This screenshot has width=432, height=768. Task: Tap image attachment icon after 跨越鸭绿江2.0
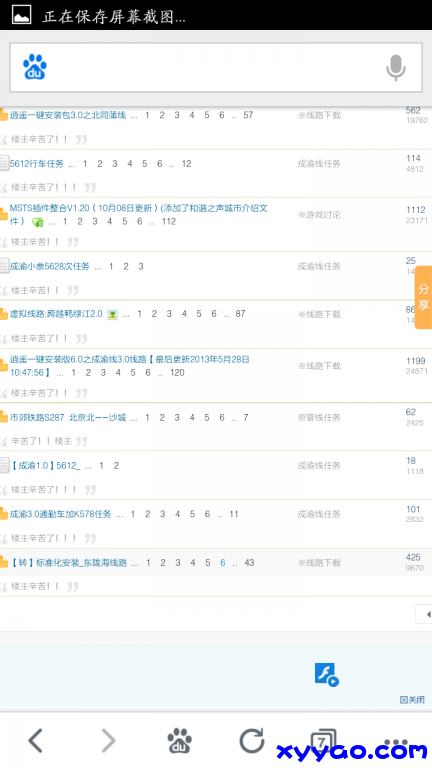(113, 314)
